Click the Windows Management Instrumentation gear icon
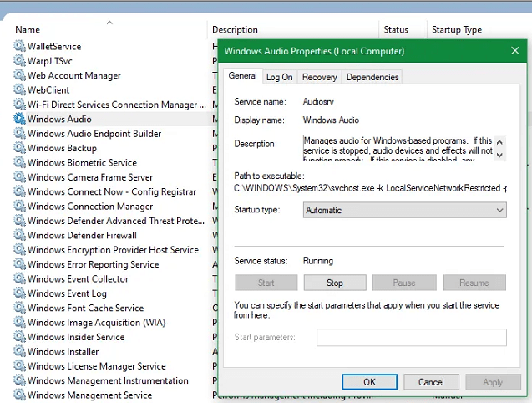 pyautogui.click(x=19, y=380)
